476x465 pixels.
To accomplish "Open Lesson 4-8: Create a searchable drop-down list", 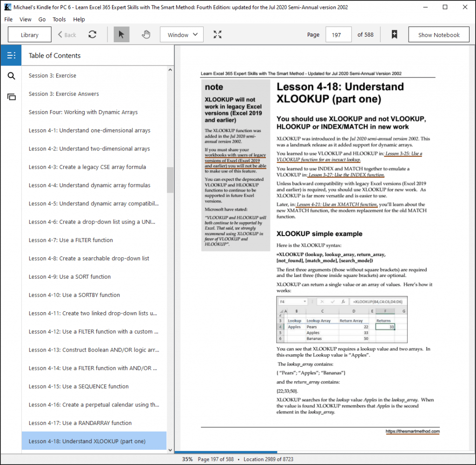I will pos(94,258).
